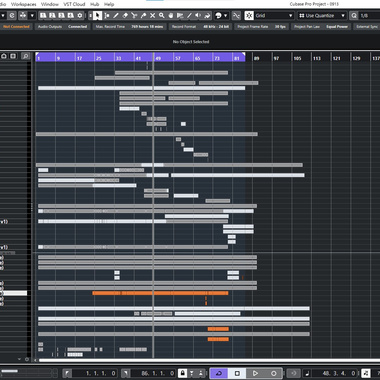Open the Help menu
Screen dimensions: 380x380
tap(109, 4)
